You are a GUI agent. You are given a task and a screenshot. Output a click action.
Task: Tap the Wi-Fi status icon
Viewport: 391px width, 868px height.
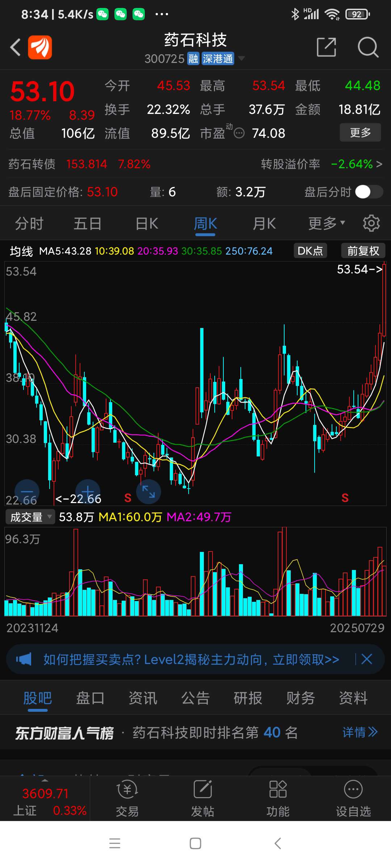(332, 14)
